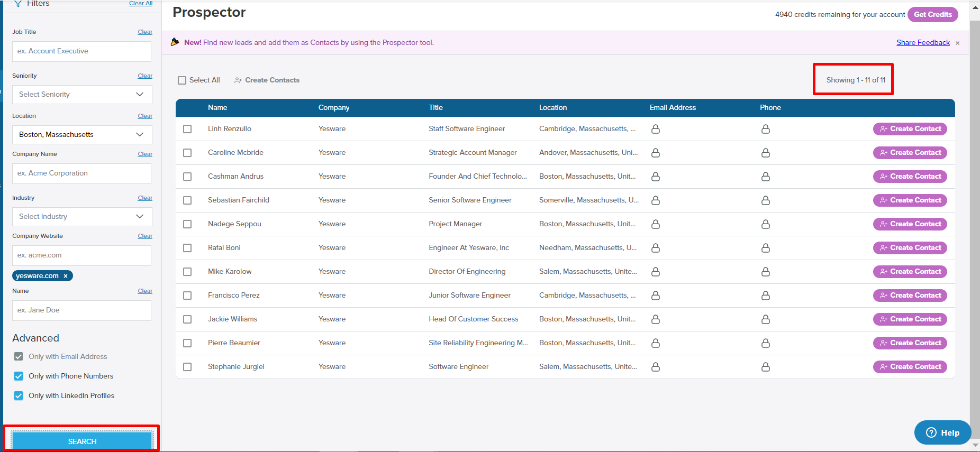Viewport: 980px width, 452px height.
Task: Select the row checkbox for Caroline Mcbride
Action: (x=187, y=153)
